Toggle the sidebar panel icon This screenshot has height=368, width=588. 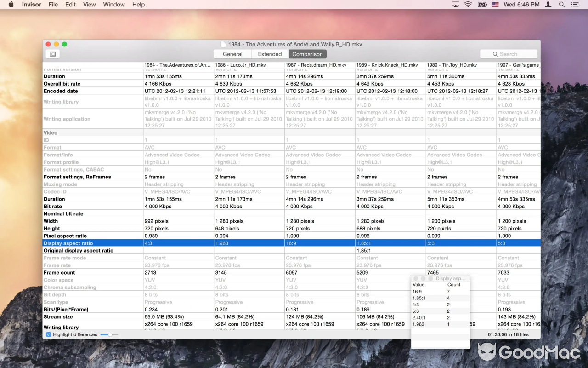coord(52,54)
